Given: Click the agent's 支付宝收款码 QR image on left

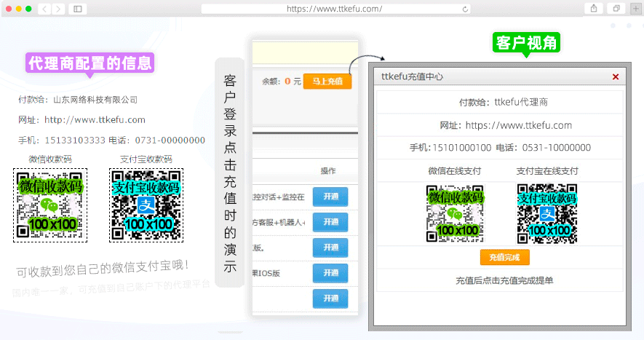Looking at the screenshot, I should pyautogui.click(x=146, y=205).
